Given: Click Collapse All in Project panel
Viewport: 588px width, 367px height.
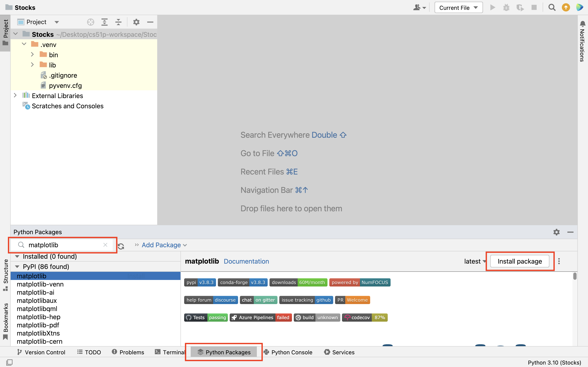Looking at the screenshot, I should pyautogui.click(x=118, y=22).
